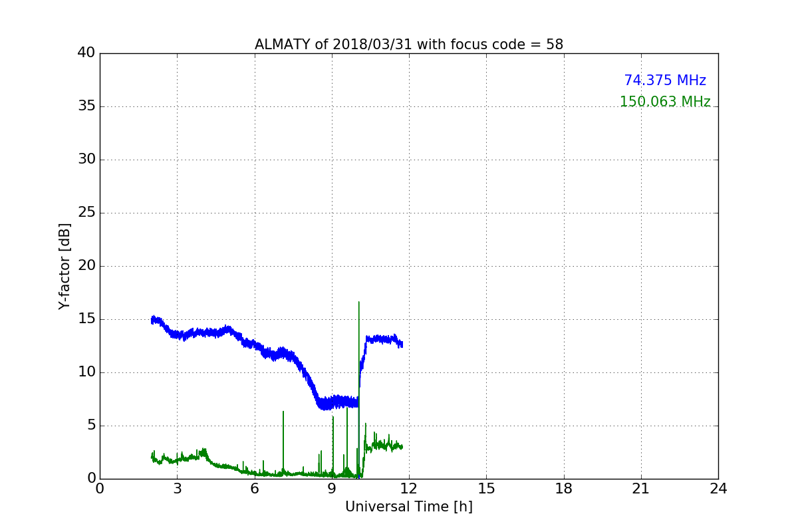
Task: Click the y-axis tick label "40"
Action: pos(86,53)
